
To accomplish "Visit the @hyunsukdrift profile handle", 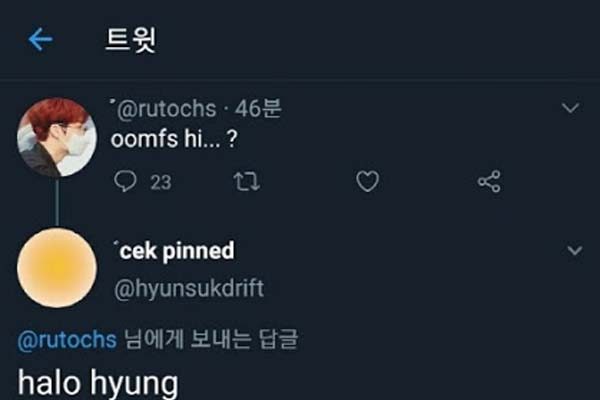I will click(x=191, y=289).
